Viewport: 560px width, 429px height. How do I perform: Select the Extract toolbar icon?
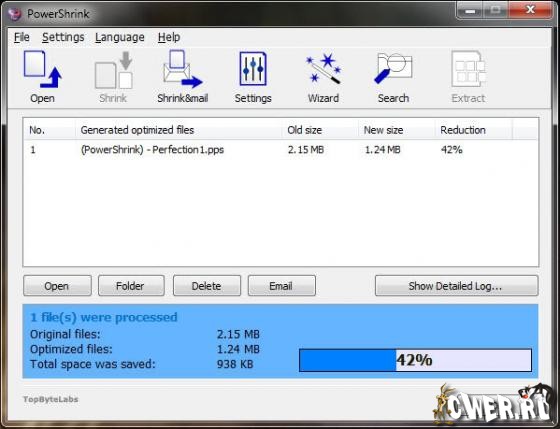[468, 69]
